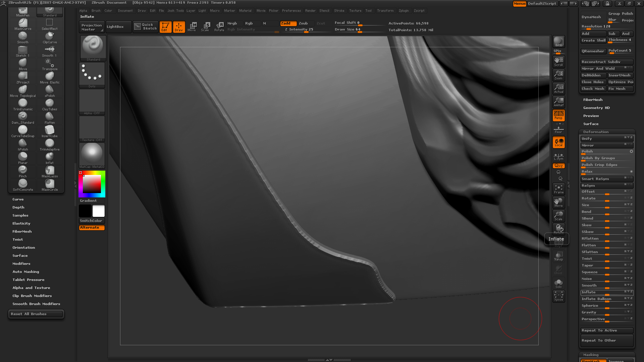Select the Dam_Standard brush
The width and height of the screenshot is (644, 362).
pos(23,118)
